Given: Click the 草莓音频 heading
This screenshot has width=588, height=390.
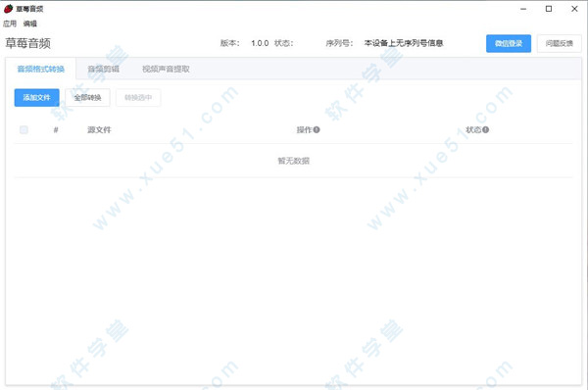Looking at the screenshot, I should [27, 43].
